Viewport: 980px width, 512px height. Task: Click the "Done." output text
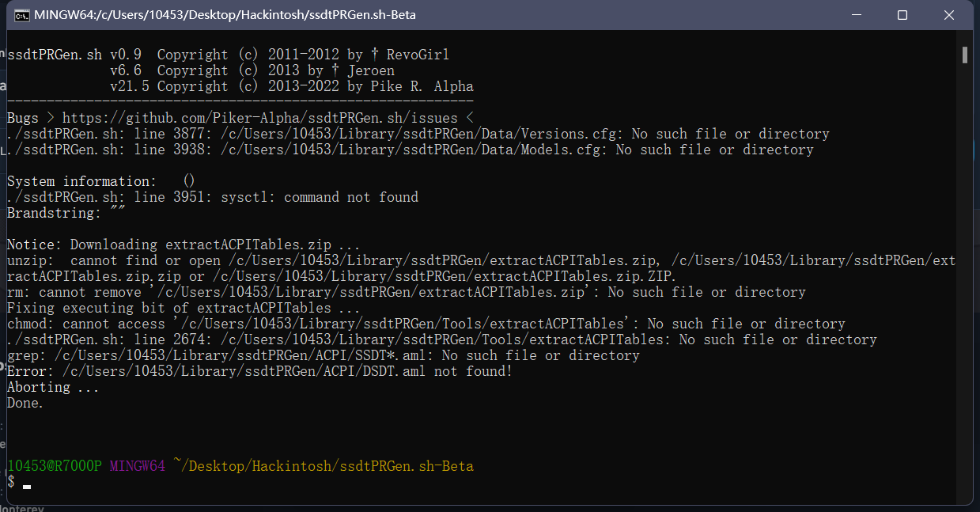click(25, 403)
